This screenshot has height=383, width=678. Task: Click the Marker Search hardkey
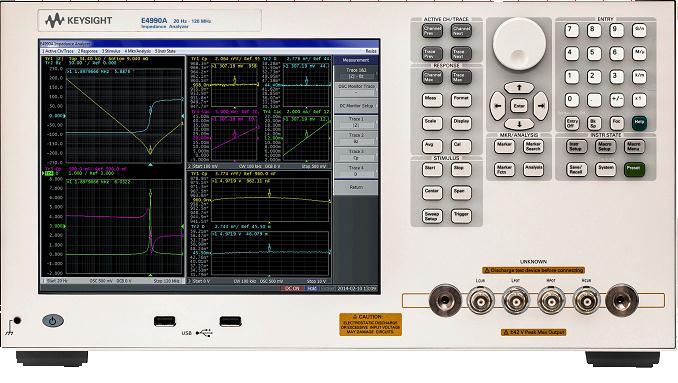533,147
